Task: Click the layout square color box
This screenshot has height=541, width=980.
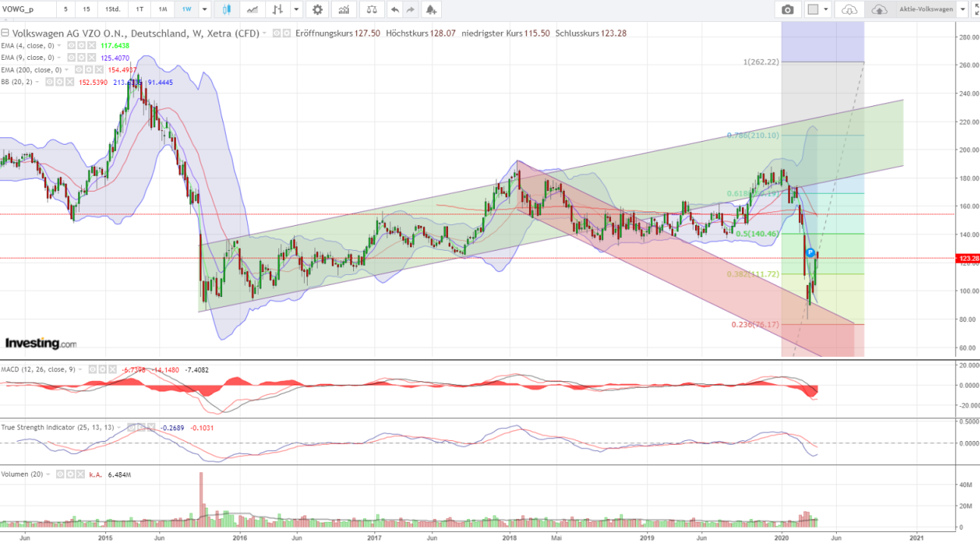Action: coord(812,10)
